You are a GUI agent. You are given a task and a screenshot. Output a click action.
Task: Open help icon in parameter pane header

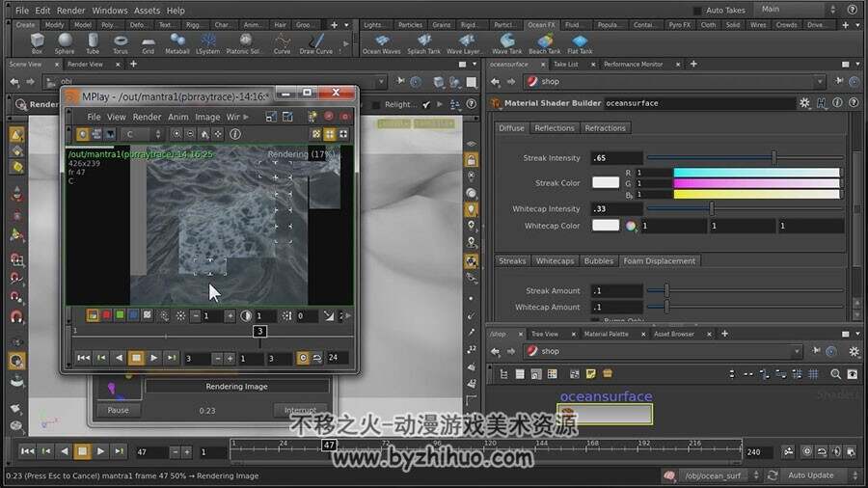click(854, 103)
